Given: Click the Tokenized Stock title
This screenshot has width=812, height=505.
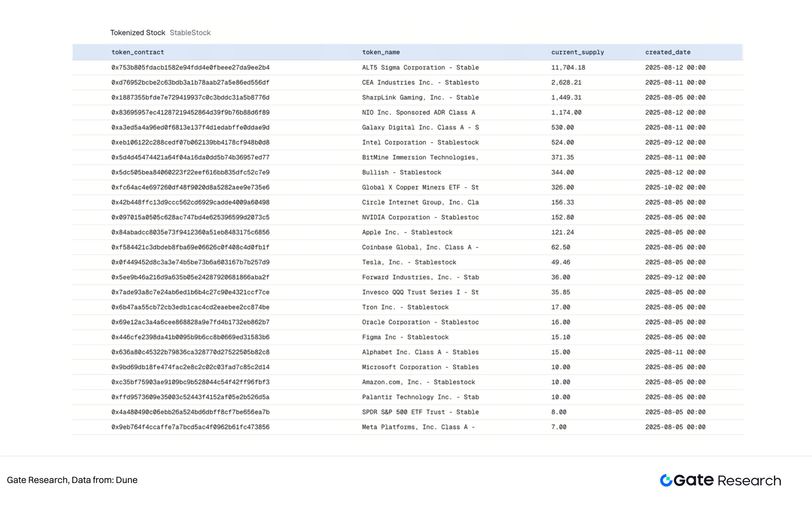Looking at the screenshot, I should (x=137, y=33).
